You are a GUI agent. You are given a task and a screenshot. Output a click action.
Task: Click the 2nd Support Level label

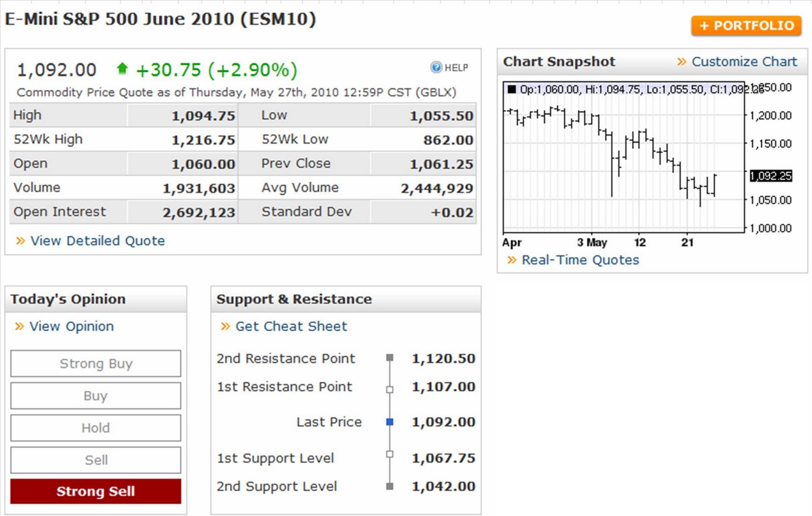(277, 487)
